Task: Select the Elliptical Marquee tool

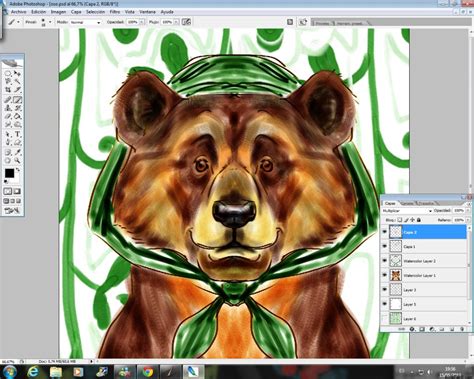Action: (8, 73)
